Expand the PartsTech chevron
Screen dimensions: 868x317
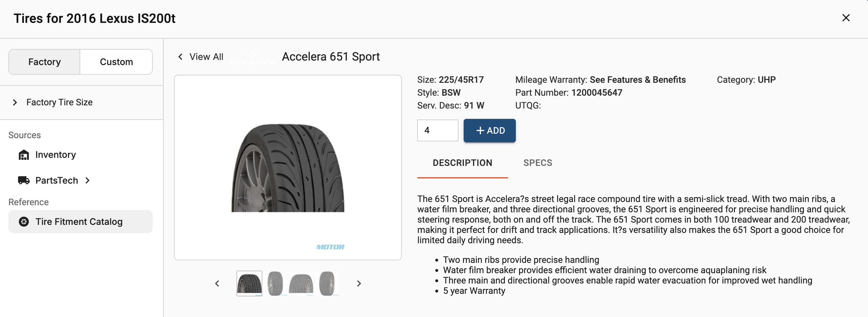tap(87, 180)
